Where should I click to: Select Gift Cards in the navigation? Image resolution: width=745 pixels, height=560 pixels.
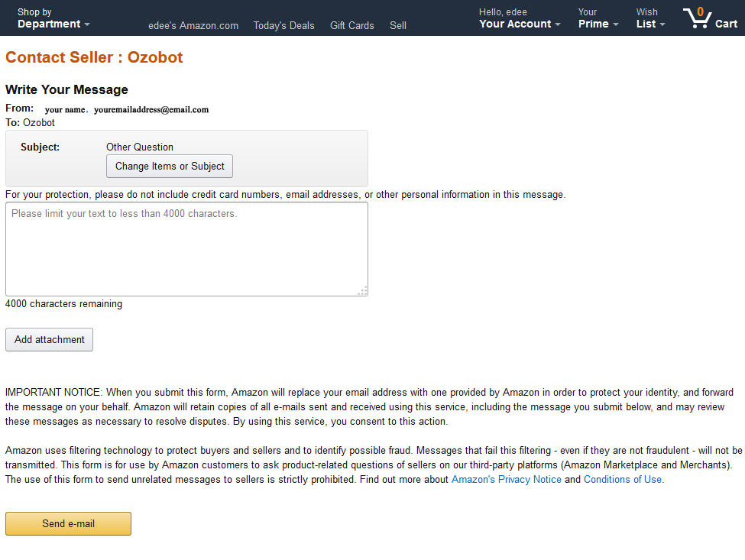tap(352, 26)
